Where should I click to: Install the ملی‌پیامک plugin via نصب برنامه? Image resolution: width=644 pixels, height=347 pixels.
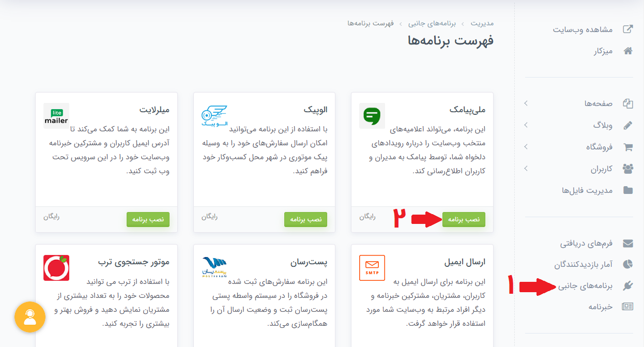point(464,219)
